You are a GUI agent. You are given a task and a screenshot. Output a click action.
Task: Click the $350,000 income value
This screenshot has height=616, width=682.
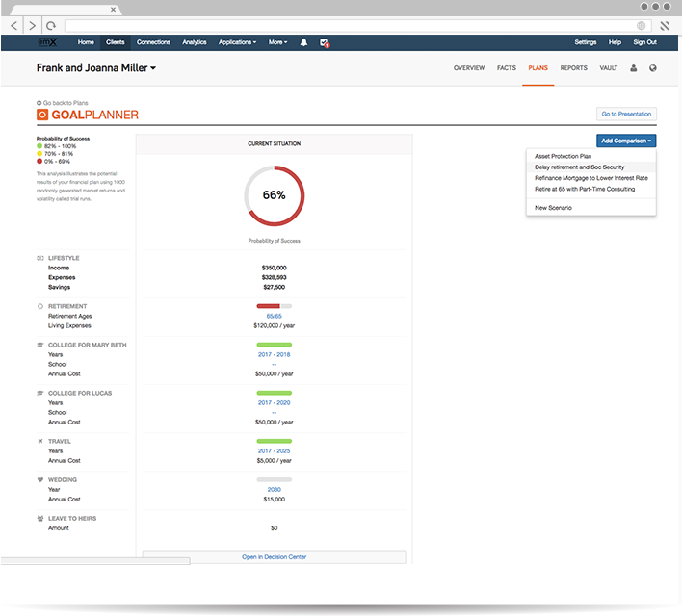pos(274,268)
